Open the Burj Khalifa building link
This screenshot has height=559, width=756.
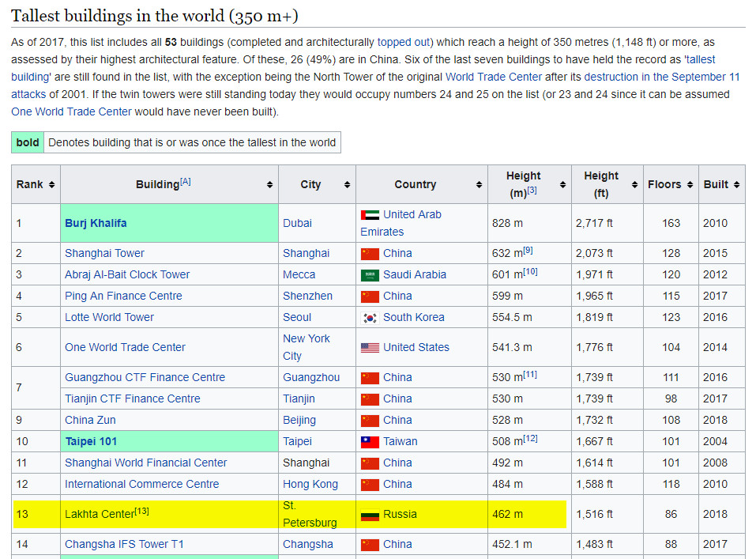pos(96,223)
